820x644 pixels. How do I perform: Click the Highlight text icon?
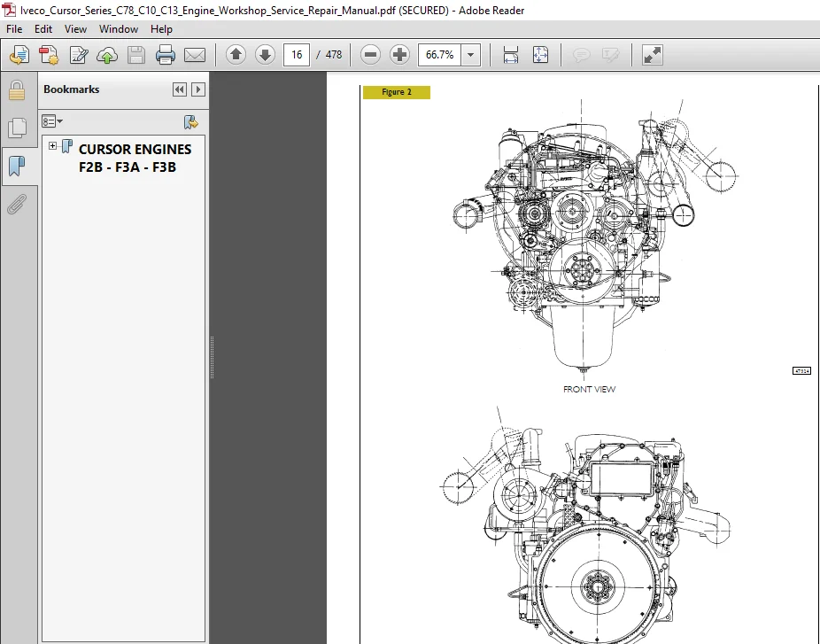(610, 54)
